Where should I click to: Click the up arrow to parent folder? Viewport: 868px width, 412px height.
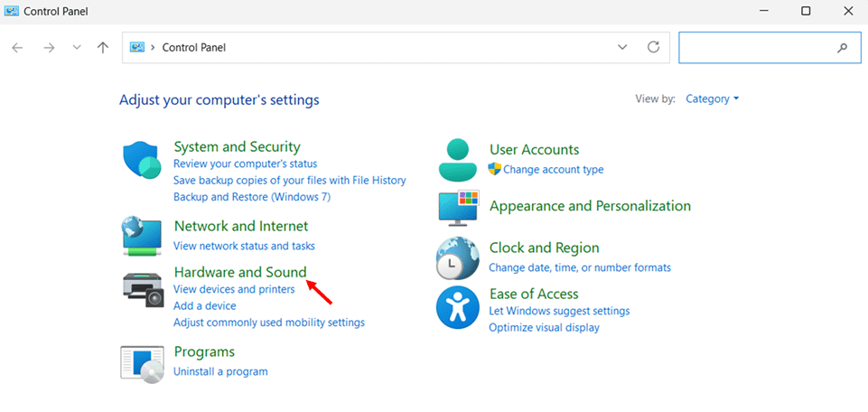tap(103, 48)
